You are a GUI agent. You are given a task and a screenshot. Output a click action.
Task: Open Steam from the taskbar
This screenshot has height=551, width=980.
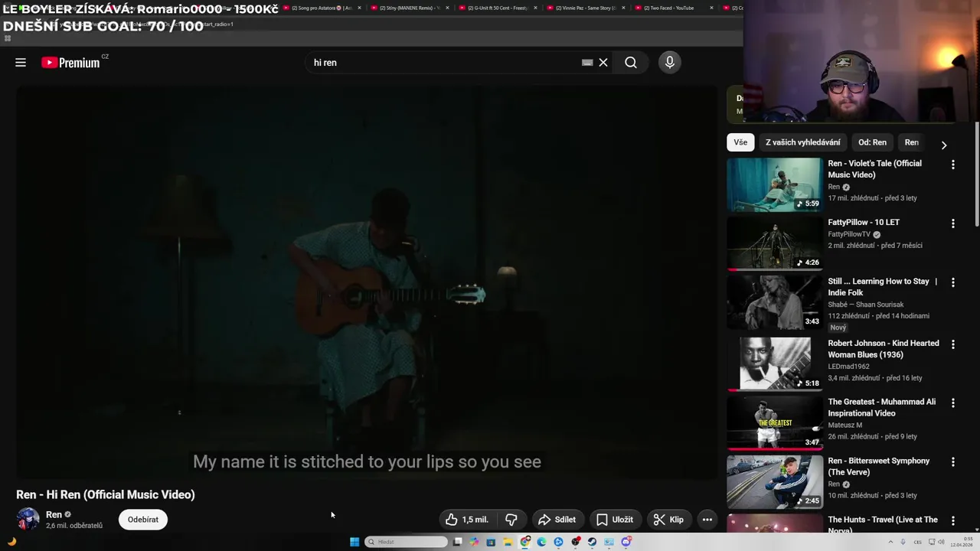[592, 542]
